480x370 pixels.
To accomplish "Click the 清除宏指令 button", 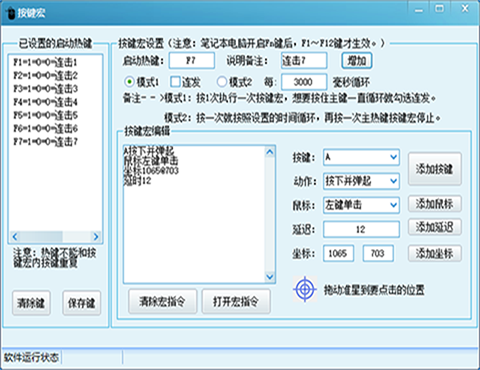I will (x=163, y=302).
